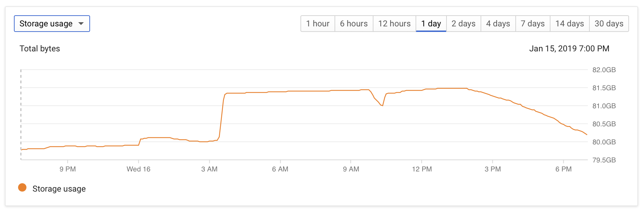Select the 12 PM time axis label
Screen dimensions: 644x211
(x=422, y=169)
